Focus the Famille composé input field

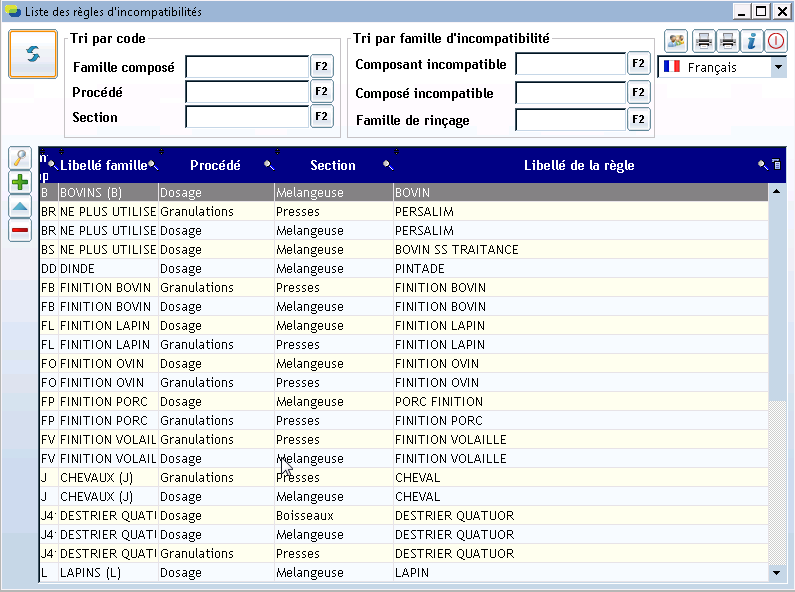click(247, 67)
